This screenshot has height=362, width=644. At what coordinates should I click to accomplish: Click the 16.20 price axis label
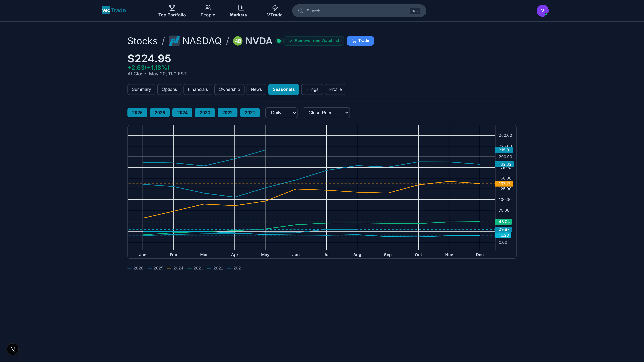click(x=503, y=235)
